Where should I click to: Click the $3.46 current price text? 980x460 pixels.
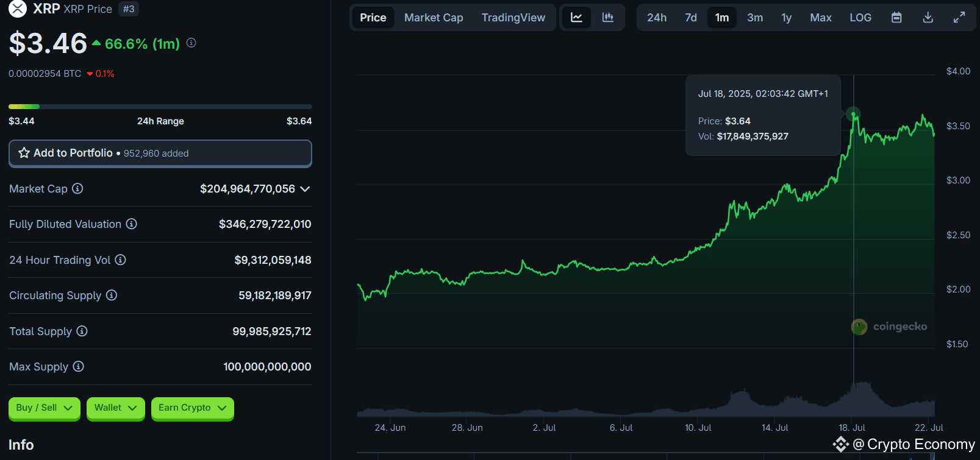click(48, 43)
